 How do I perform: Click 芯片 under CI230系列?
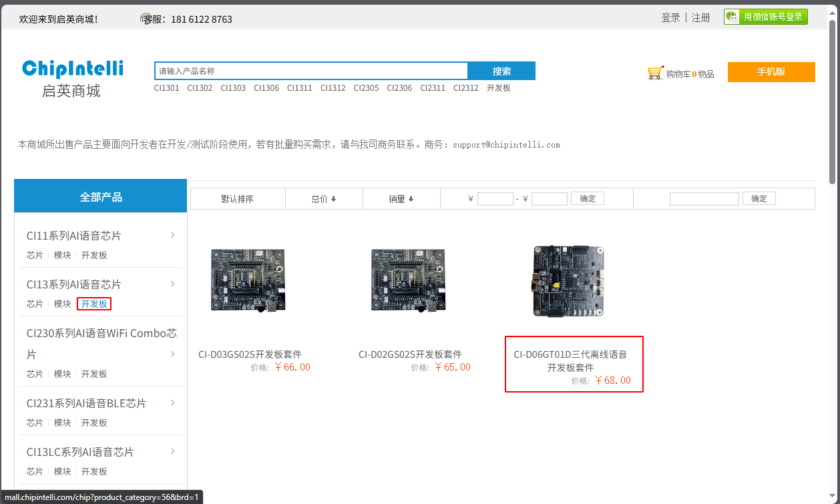[35, 374]
